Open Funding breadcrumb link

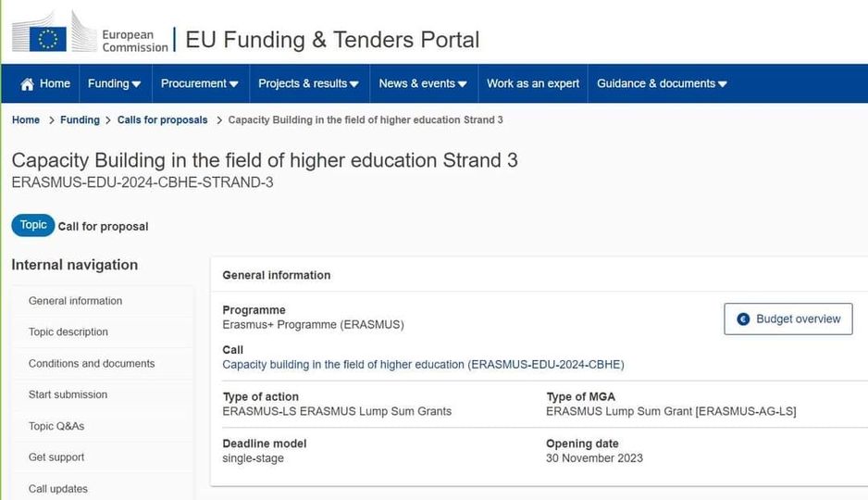(x=80, y=120)
